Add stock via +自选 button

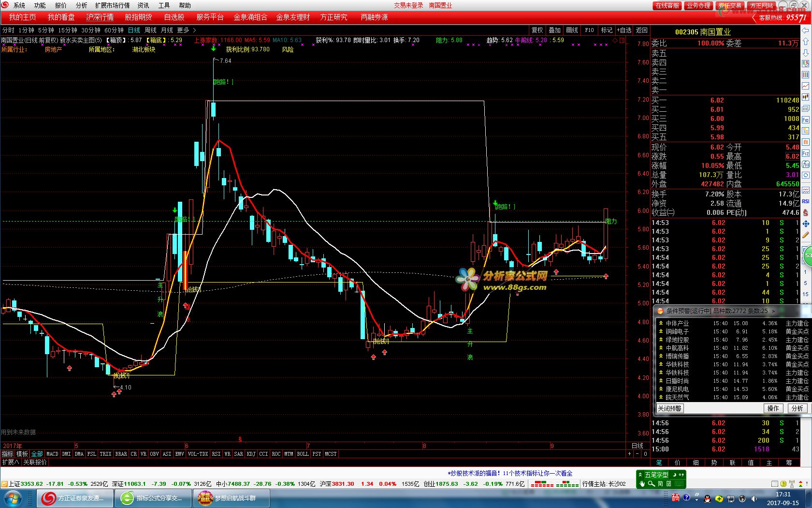point(624,30)
